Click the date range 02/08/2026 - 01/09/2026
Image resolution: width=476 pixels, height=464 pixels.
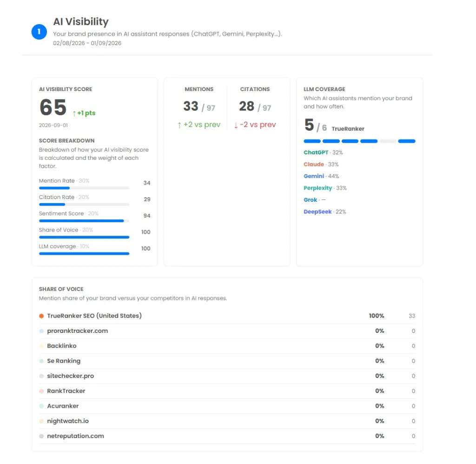tap(87, 43)
